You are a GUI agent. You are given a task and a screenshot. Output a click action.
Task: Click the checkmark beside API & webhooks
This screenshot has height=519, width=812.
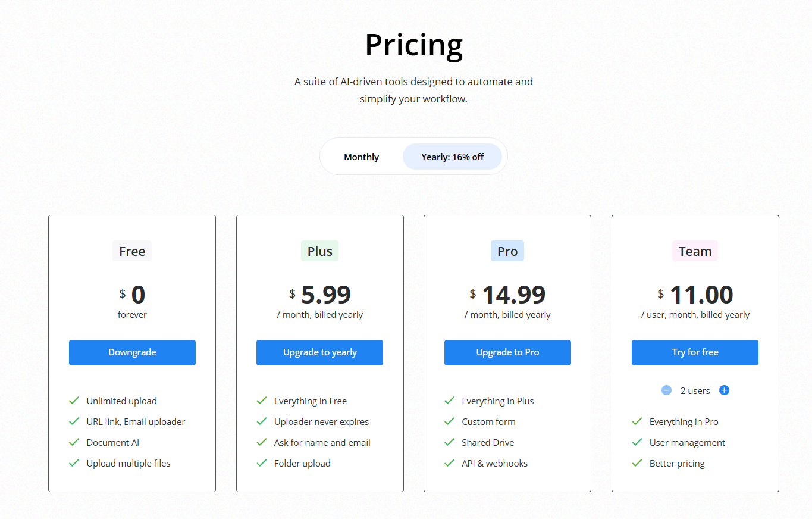(x=450, y=463)
